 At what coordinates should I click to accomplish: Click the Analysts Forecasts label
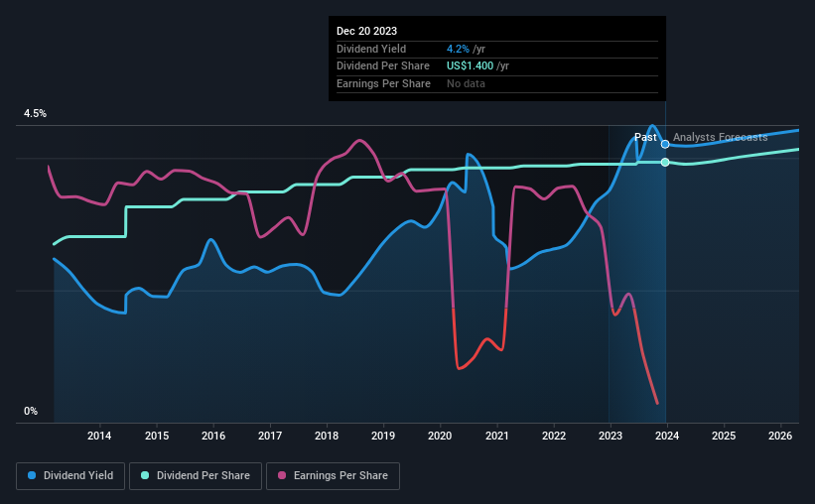pyautogui.click(x=721, y=137)
